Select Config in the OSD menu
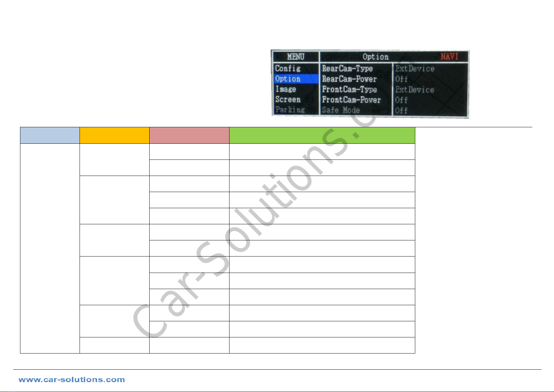This screenshot has height=392, width=554. [288, 68]
